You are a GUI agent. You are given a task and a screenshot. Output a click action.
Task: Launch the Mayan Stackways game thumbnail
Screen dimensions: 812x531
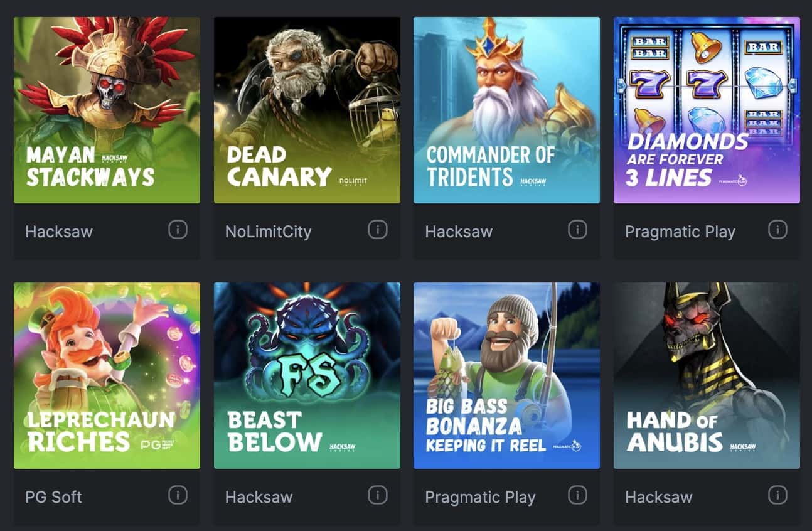[x=107, y=110]
